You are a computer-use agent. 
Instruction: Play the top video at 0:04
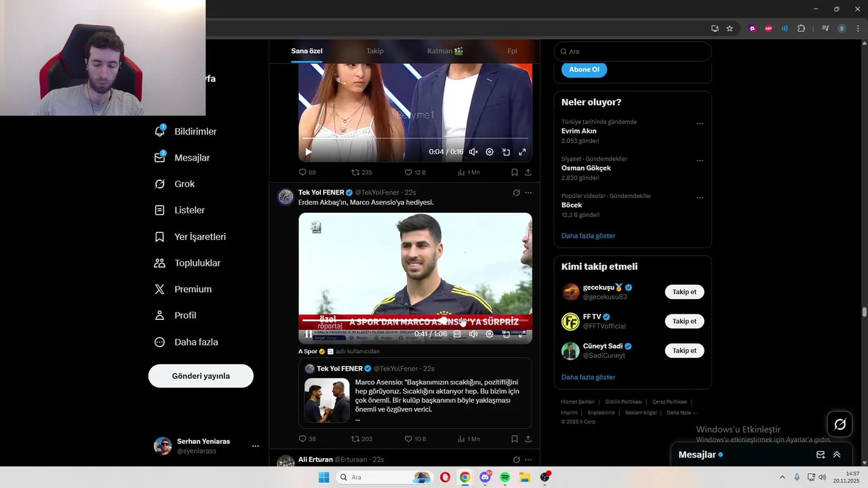pos(309,152)
